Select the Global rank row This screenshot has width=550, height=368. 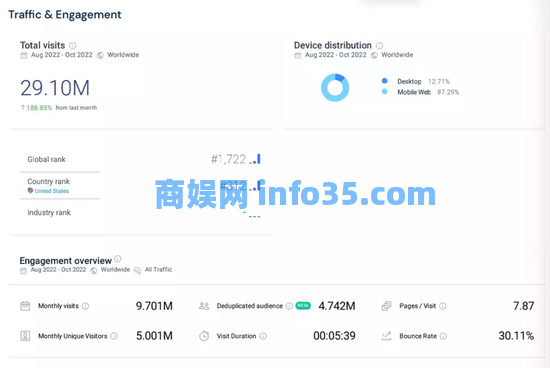(x=140, y=159)
